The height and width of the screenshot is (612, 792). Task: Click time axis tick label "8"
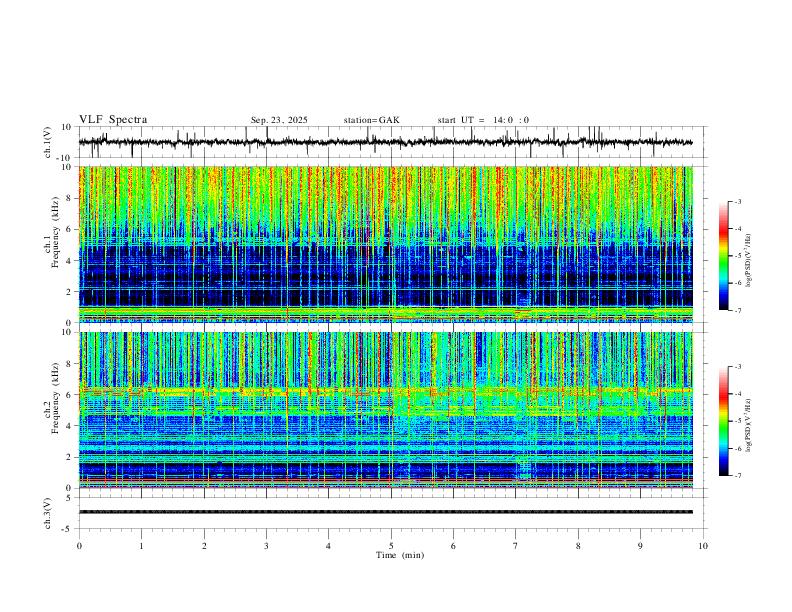(x=578, y=546)
